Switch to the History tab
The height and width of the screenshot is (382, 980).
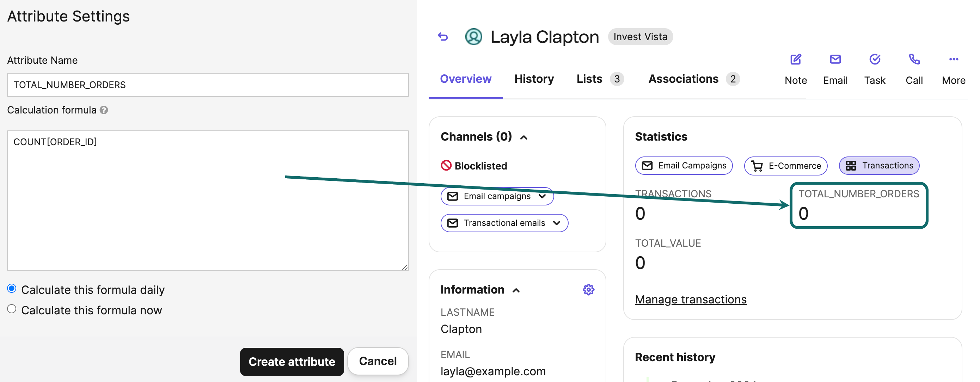pyautogui.click(x=534, y=79)
